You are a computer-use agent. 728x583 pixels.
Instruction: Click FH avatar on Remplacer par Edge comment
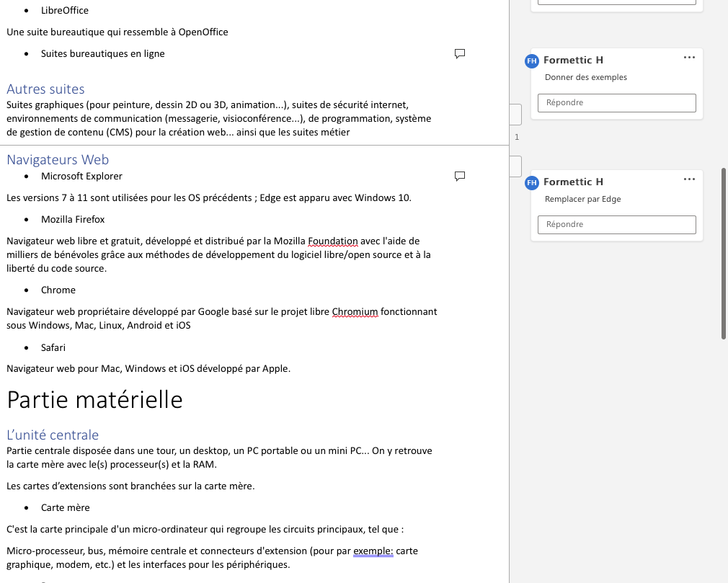point(532,182)
